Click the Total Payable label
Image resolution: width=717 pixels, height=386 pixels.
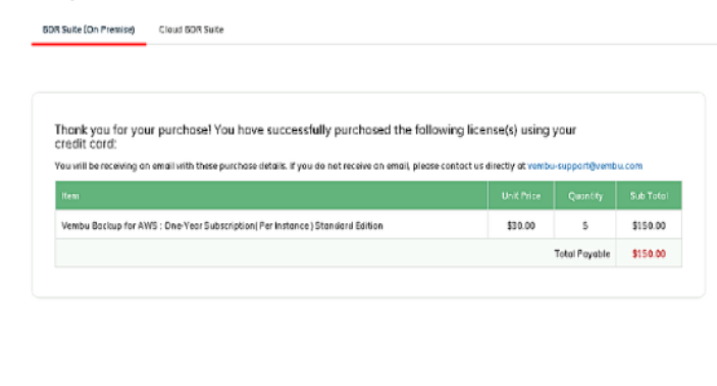[582, 254]
